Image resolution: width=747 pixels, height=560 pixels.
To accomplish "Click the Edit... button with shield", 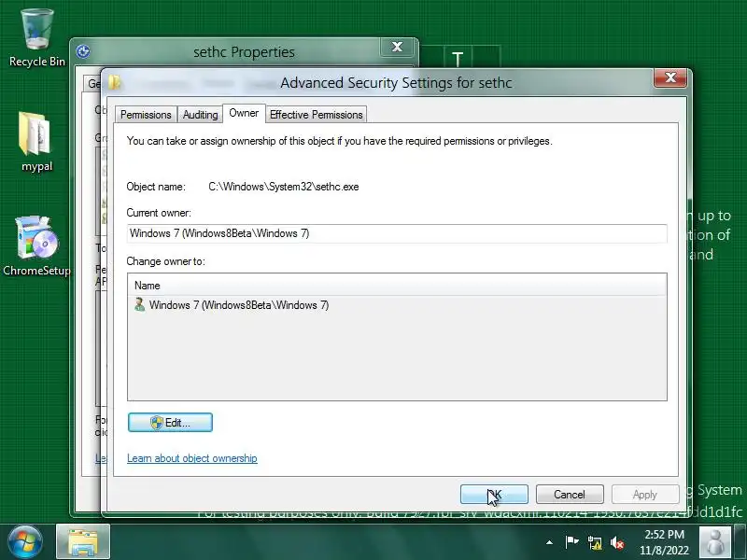I will [x=170, y=423].
